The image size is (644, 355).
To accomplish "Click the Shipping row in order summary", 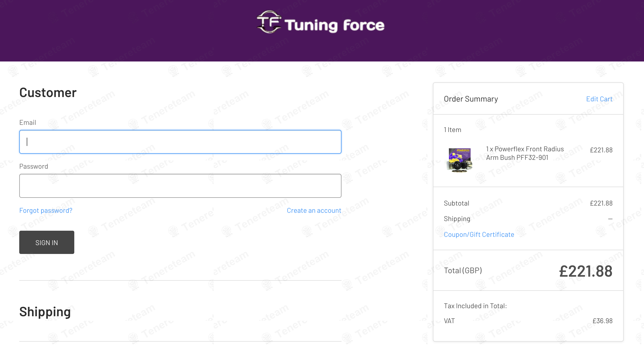I will click(x=528, y=219).
